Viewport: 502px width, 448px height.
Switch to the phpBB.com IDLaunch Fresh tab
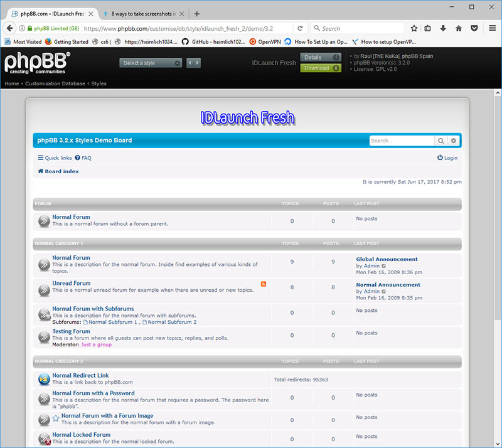pyautogui.click(x=53, y=14)
